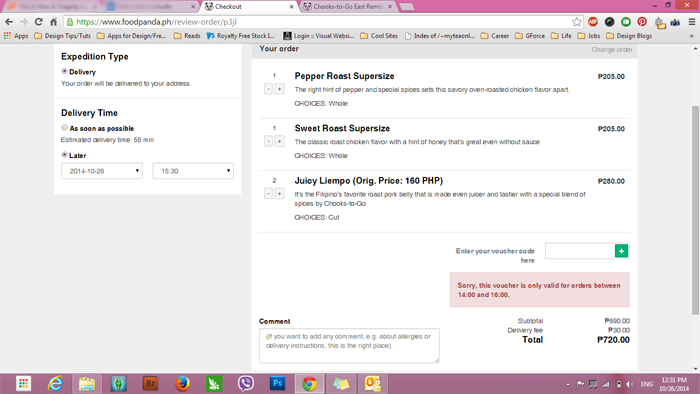
Task: Open The Sims icon in taskbar
Action: click(x=119, y=383)
